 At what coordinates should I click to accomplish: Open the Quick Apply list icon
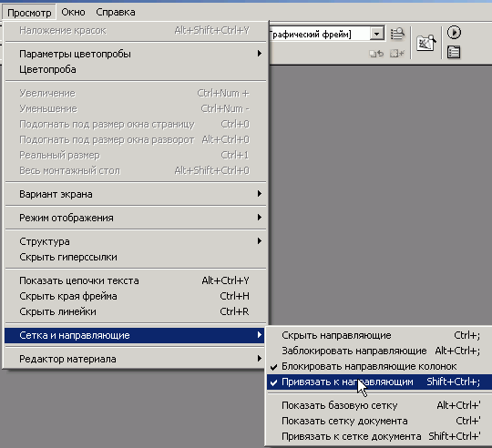(x=397, y=34)
